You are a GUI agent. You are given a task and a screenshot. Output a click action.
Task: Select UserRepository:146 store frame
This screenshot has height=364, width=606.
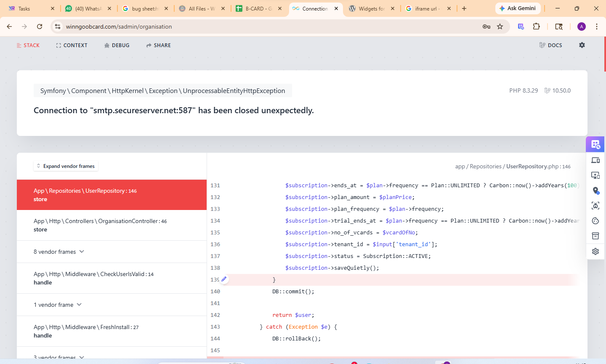(x=112, y=195)
